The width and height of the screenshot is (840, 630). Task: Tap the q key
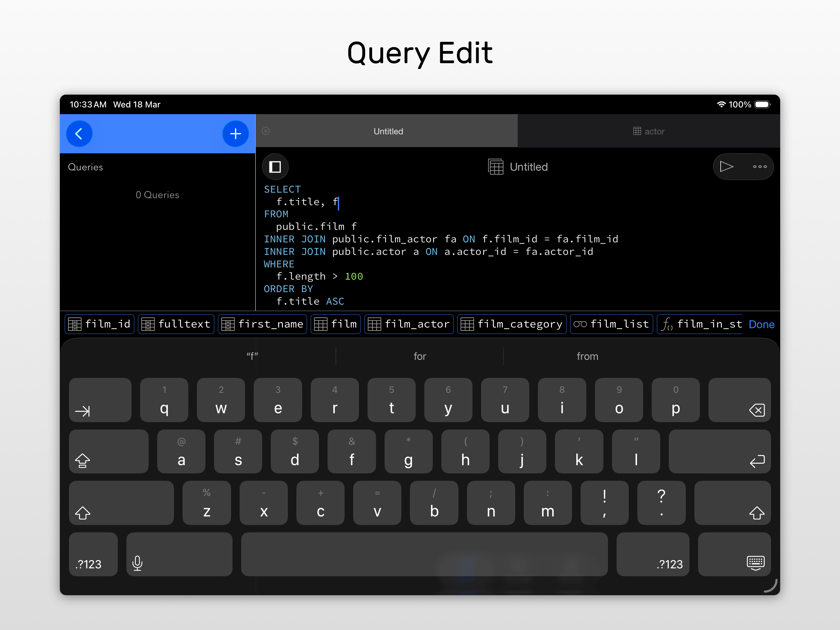click(x=164, y=400)
